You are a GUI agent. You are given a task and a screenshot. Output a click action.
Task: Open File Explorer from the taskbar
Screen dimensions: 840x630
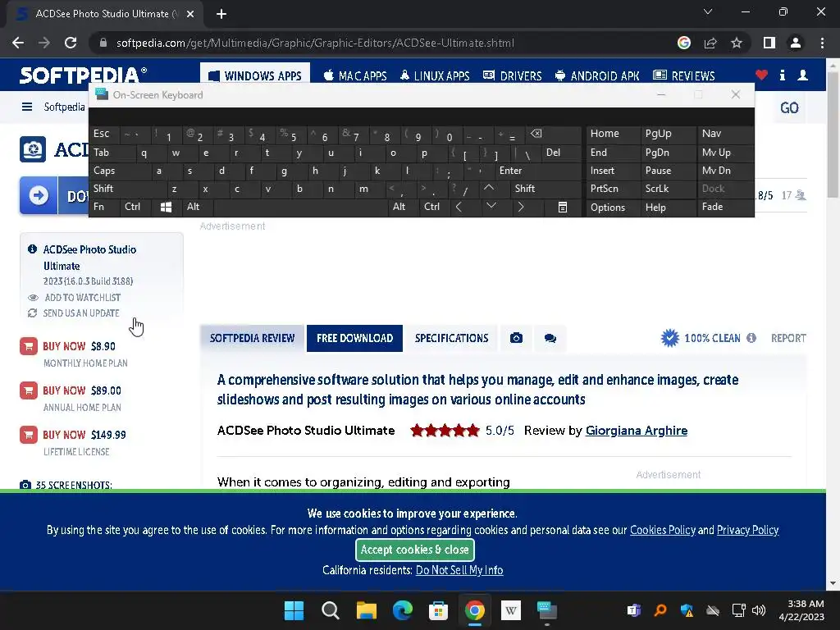pos(367,610)
